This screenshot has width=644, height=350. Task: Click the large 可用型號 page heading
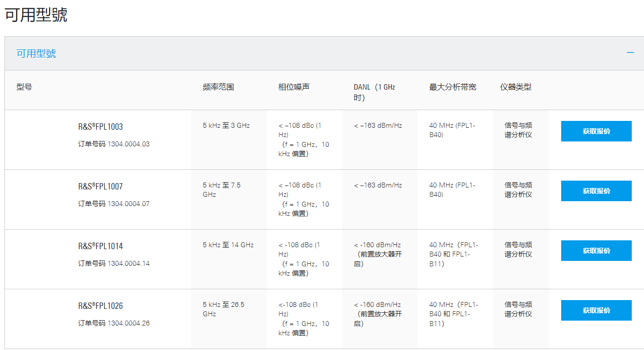pyautogui.click(x=36, y=15)
